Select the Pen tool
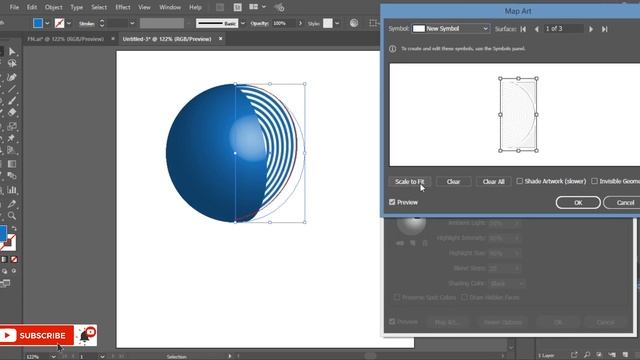 [12, 77]
